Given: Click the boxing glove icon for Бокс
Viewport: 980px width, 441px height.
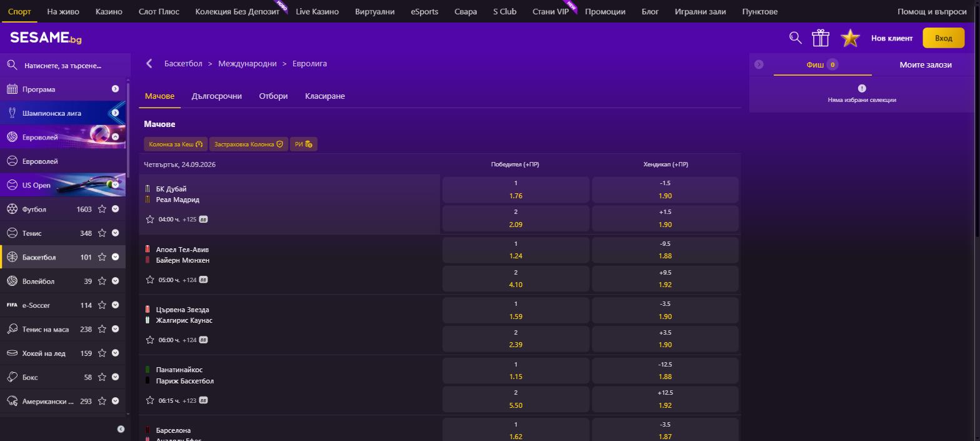Looking at the screenshot, I should 12,377.
